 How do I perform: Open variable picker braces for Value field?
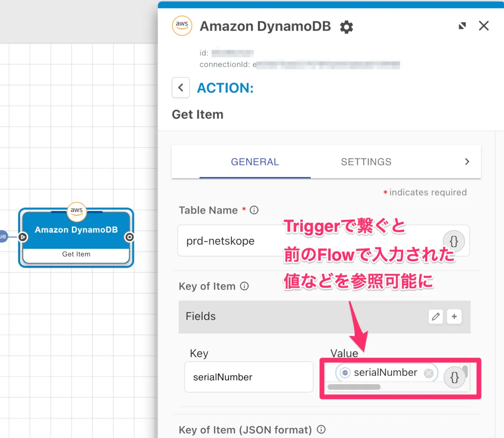pyautogui.click(x=454, y=378)
